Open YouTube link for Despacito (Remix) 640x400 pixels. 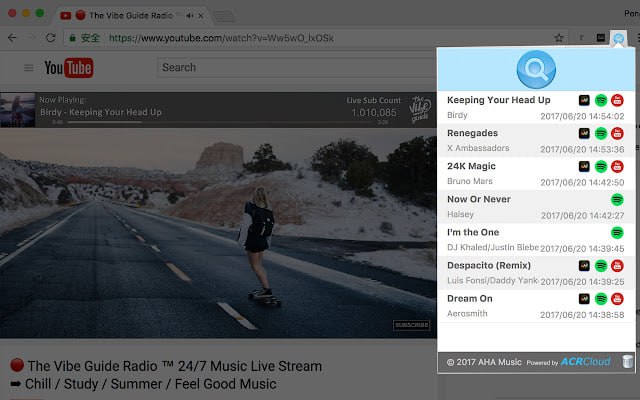click(617, 266)
